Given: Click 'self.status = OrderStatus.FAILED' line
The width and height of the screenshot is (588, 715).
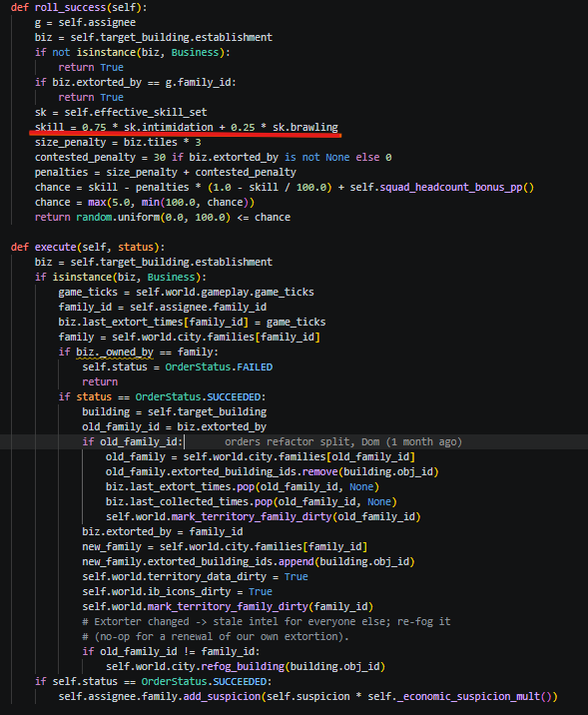Looking at the screenshot, I should [178, 367].
